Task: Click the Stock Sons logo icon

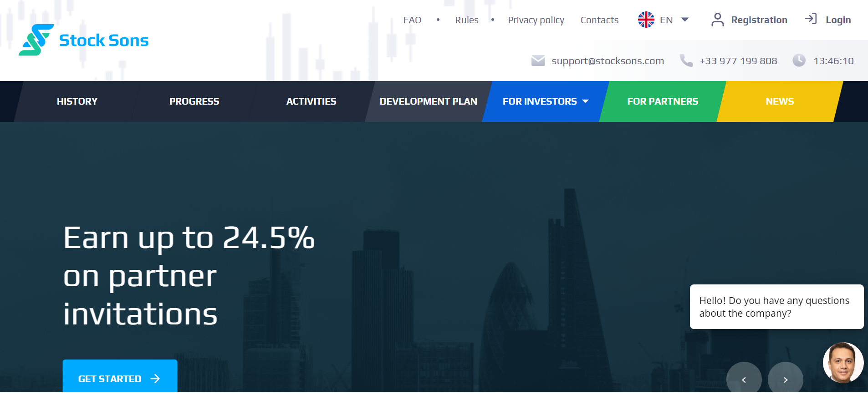Action: (36, 40)
